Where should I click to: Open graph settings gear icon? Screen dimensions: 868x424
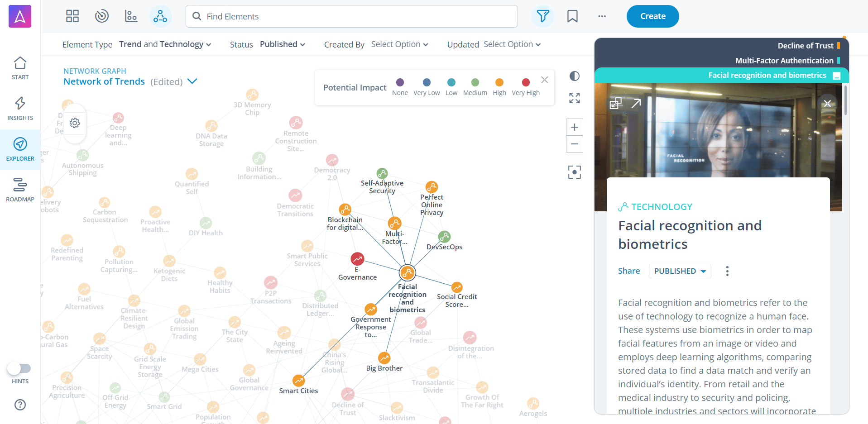coord(75,123)
